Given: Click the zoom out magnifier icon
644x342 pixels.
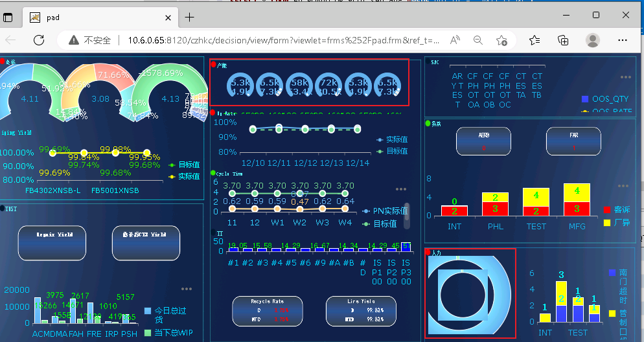Looking at the screenshot, I should [477, 40].
